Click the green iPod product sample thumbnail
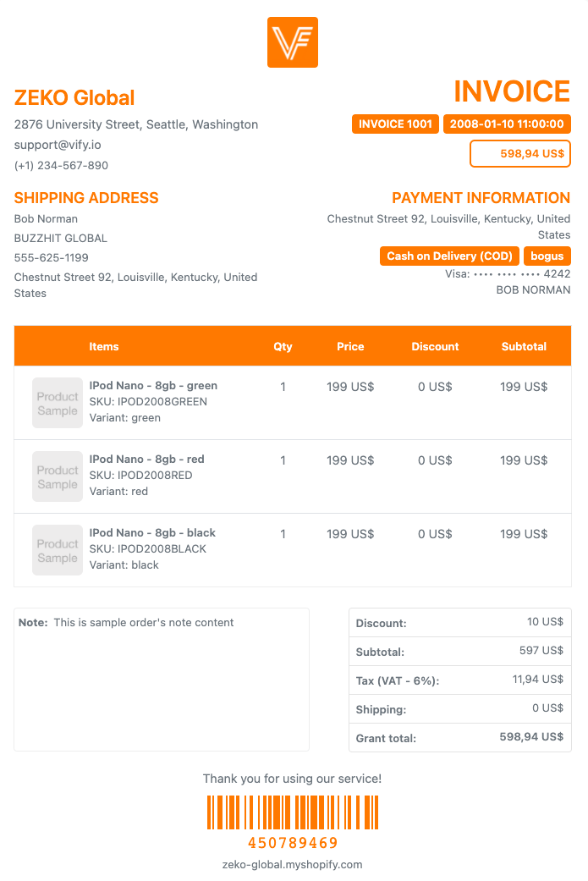Viewport: 588px width, 881px height. [x=58, y=403]
